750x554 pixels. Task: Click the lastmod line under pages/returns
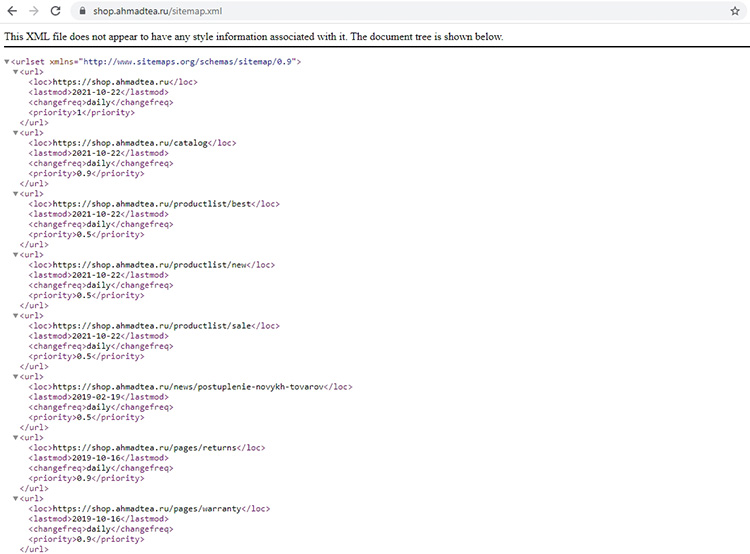coord(99,458)
